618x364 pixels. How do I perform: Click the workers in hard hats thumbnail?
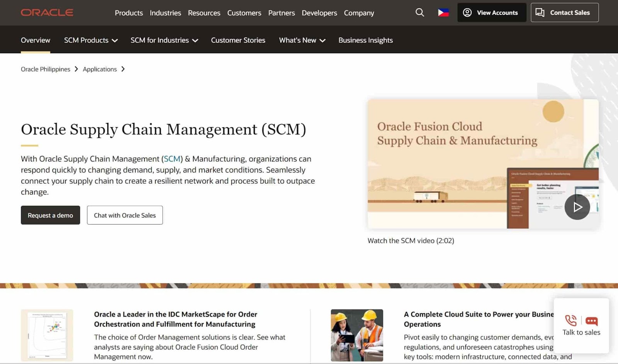coord(357,335)
